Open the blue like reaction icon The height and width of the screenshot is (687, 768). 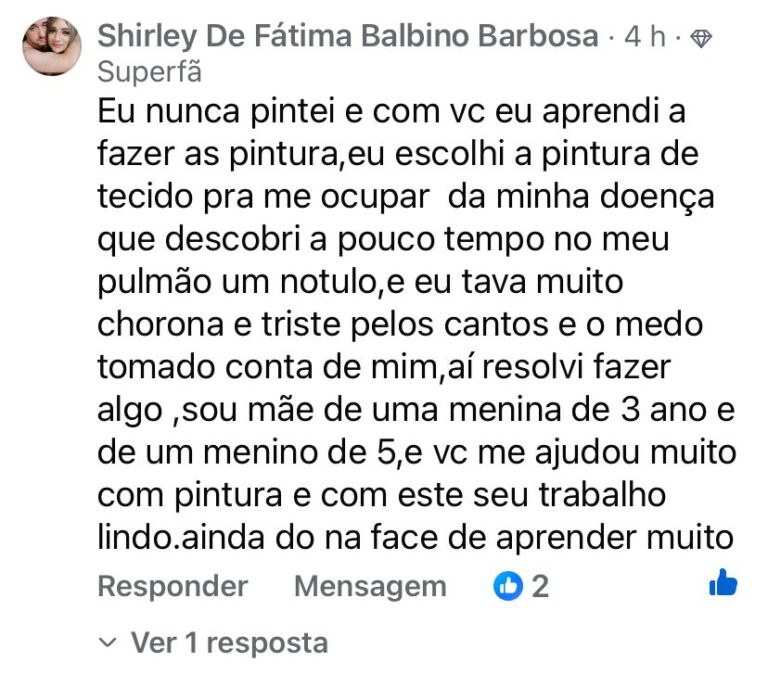[508, 585]
